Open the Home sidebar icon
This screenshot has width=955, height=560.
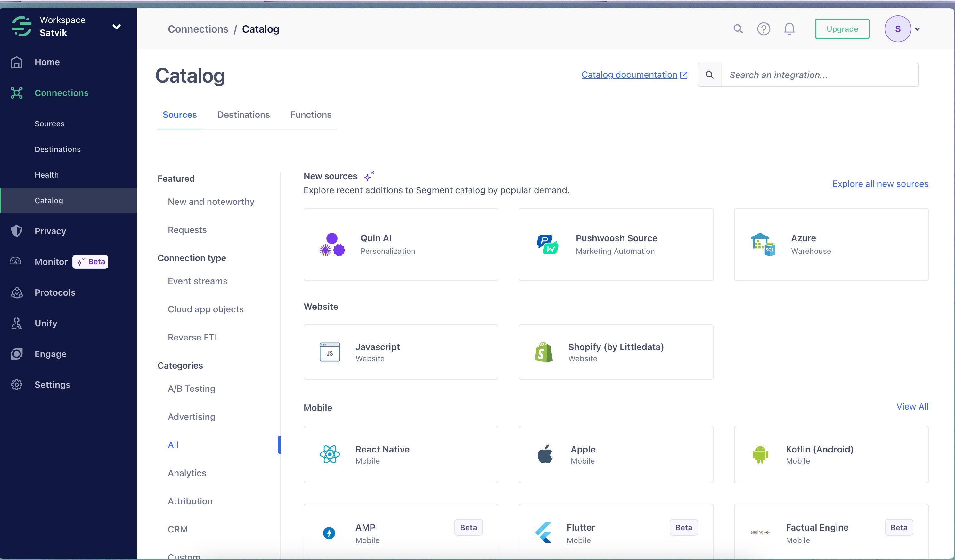click(17, 62)
